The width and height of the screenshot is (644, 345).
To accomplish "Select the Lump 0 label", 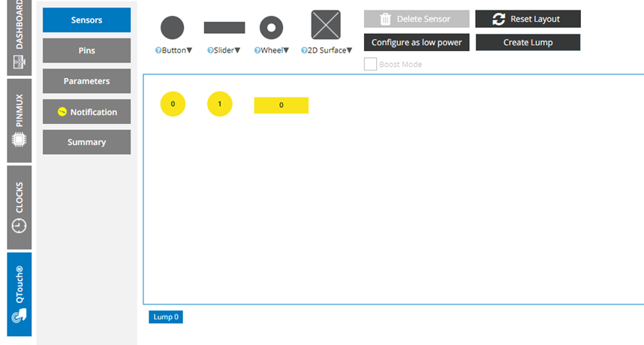I will coord(166,317).
